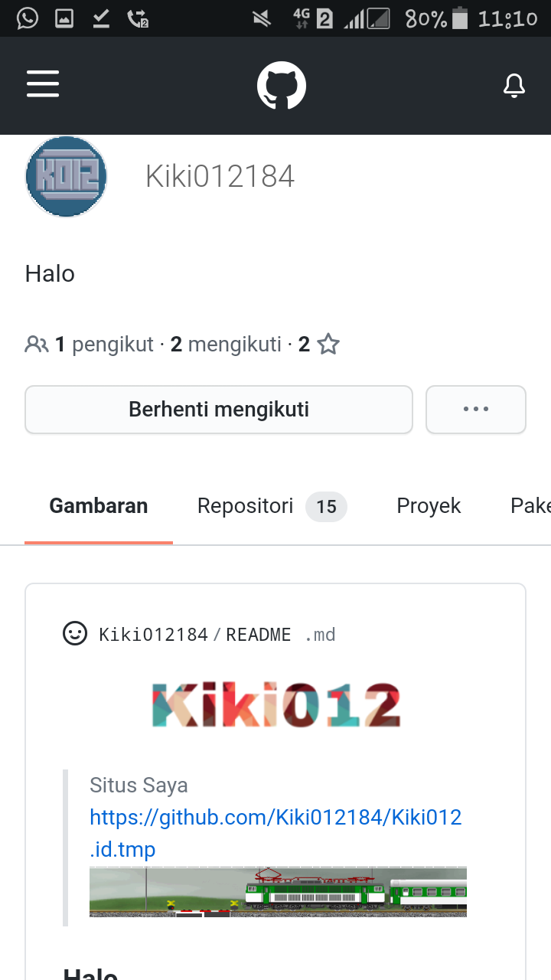Image resolution: width=551 pixels, height=980 pixels.
Task: Tap the green train image
Action: 278,892
